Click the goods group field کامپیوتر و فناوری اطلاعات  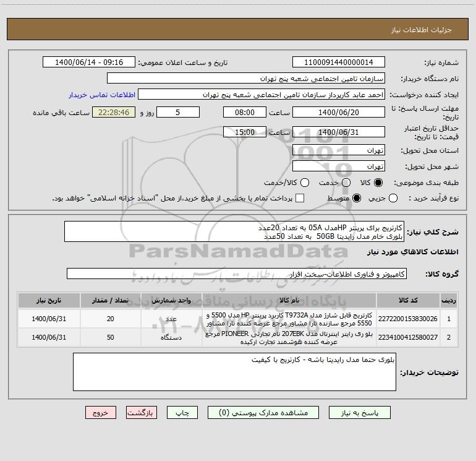(237, 274)
